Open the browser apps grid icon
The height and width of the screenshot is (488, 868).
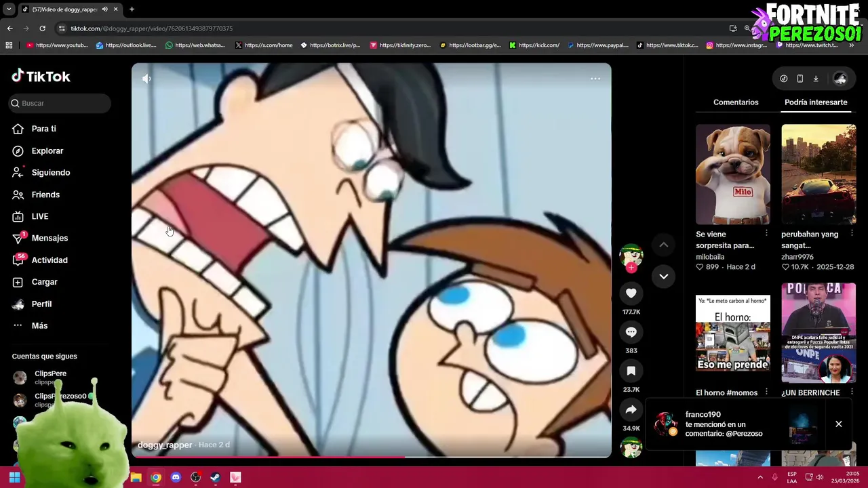tap(9, 45)
